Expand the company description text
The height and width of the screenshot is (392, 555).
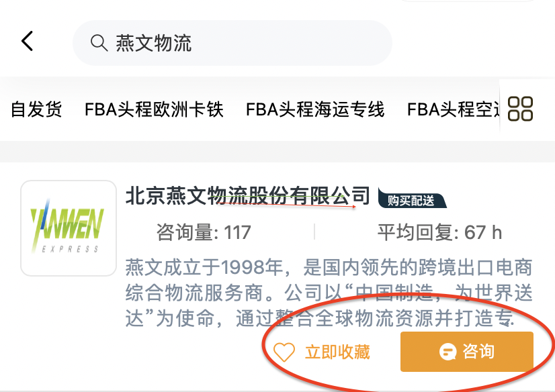click(x=329, y=293)
